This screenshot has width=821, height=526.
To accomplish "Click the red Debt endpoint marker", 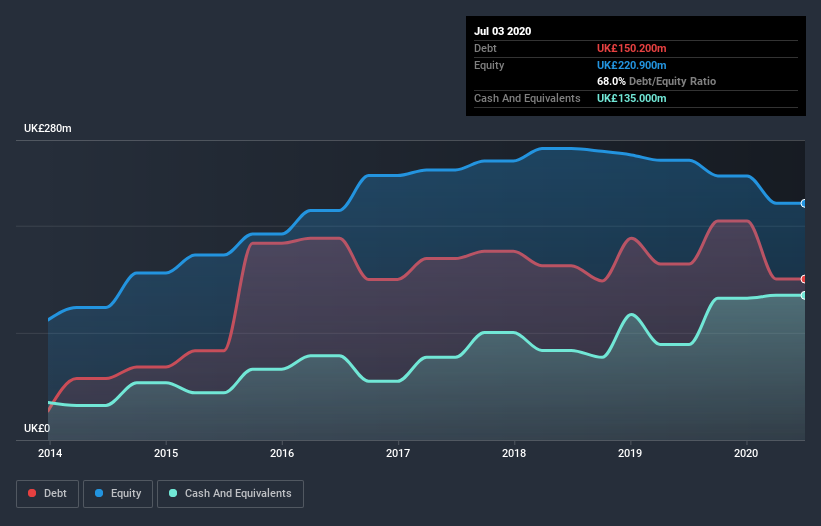I will [x=804, y=279].
